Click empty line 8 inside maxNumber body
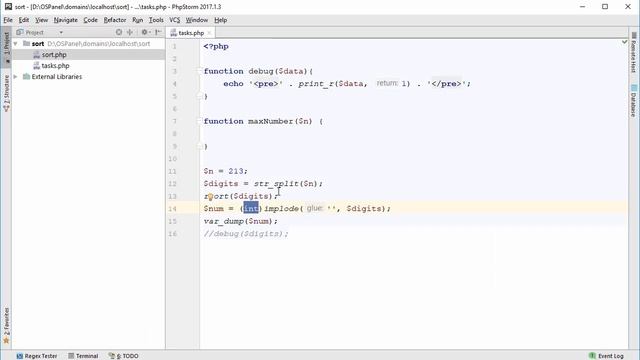The width and height of the screenshot is (640, 360). pyautogui.click(x=413, y=134)
